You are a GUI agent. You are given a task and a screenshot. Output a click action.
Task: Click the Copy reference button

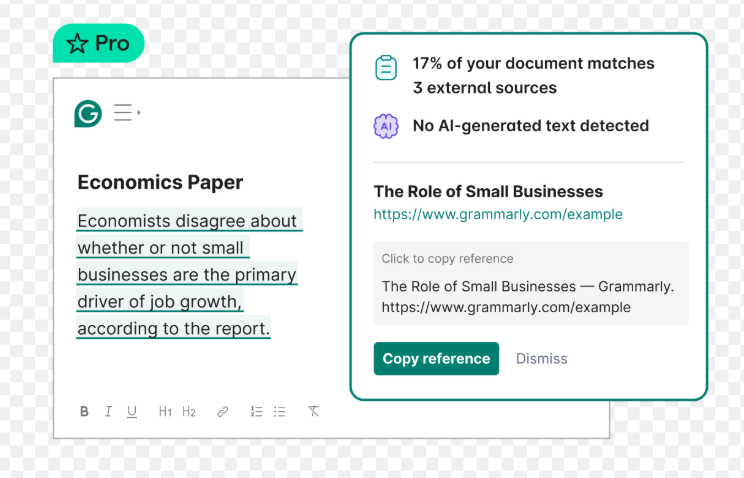[436, 358]
